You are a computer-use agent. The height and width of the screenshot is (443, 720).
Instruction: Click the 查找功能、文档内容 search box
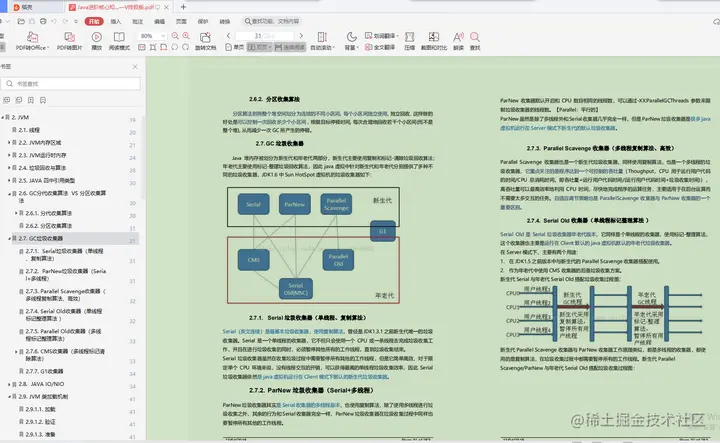pos(272,21)
